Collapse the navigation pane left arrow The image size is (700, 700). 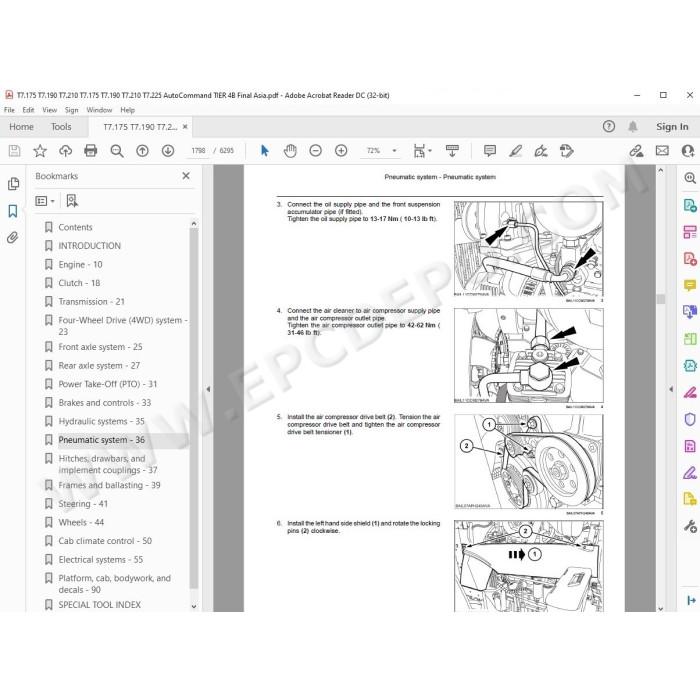tap(208, 389)
